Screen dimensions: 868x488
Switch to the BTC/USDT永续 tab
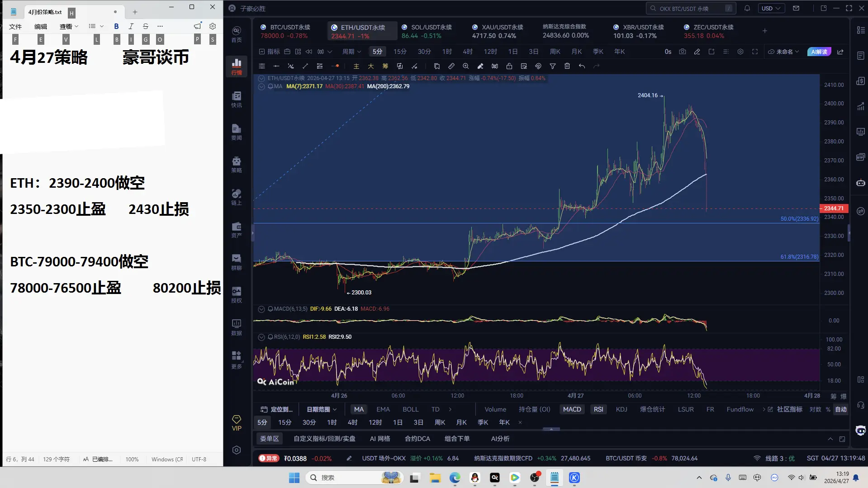286,31
